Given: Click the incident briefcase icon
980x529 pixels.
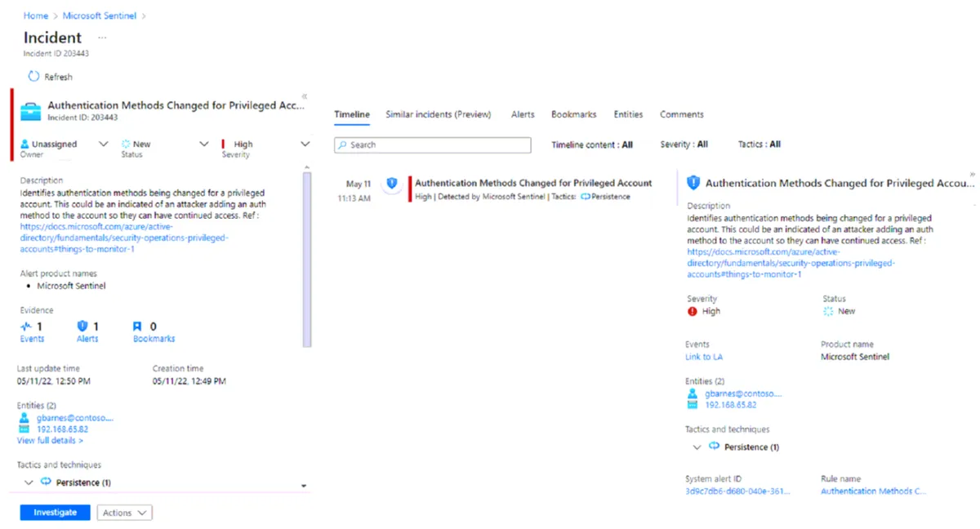Looking at the screenshot, I should (x=30, y=111).
